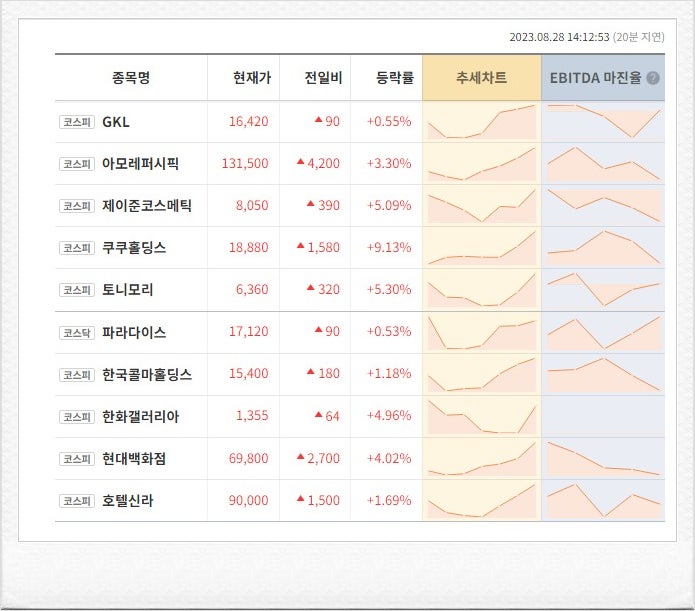
Task: Click the 제이준코스메틱 change value 390
Action: click(x=329, y=206)
